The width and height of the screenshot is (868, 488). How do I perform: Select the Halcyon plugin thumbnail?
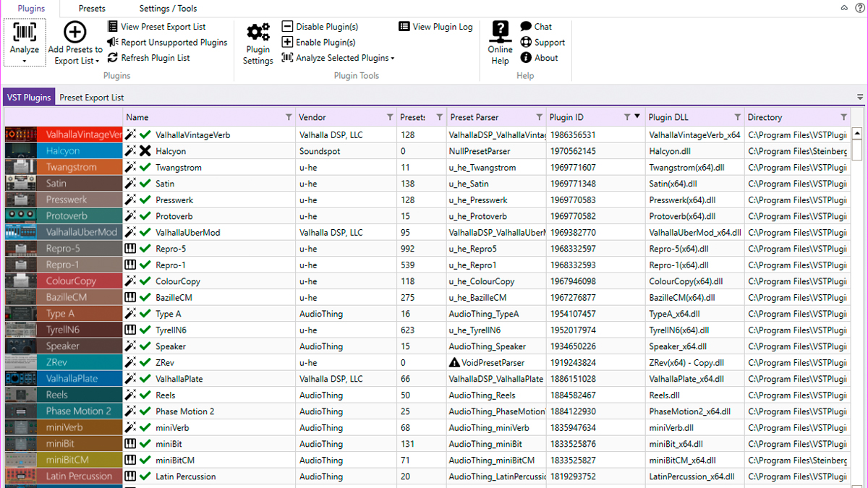click(x=64, y=151)
